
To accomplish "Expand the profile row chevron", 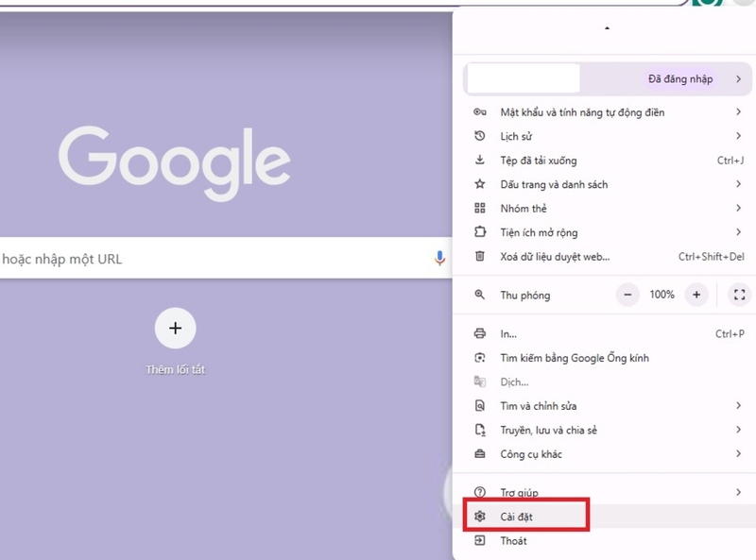I will tap(739, 79).
